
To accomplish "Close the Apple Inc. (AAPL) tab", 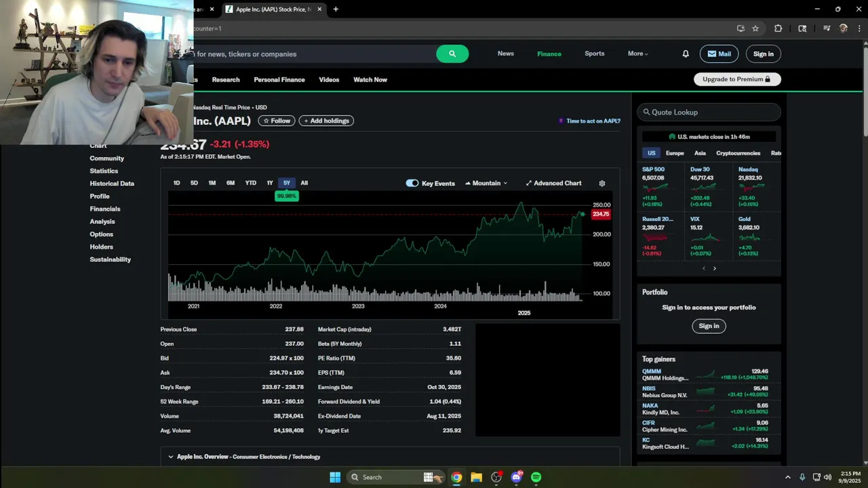I will pos(319,9).
